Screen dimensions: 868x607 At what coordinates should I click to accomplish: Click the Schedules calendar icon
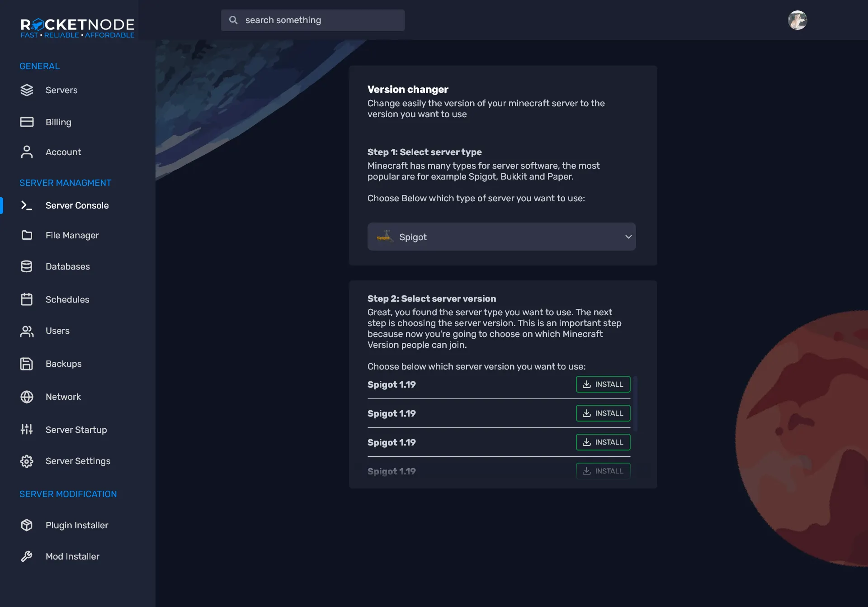pos(27,299)
